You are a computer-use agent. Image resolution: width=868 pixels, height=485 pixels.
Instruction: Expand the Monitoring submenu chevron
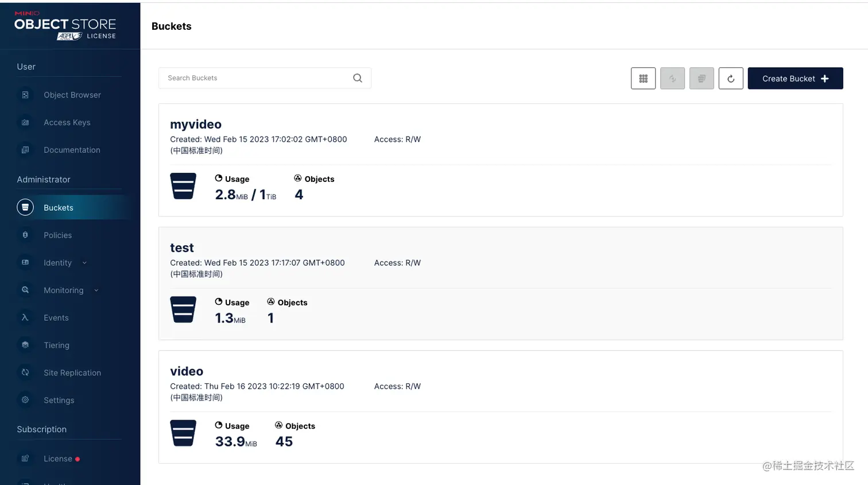click(x=96, y=290)
